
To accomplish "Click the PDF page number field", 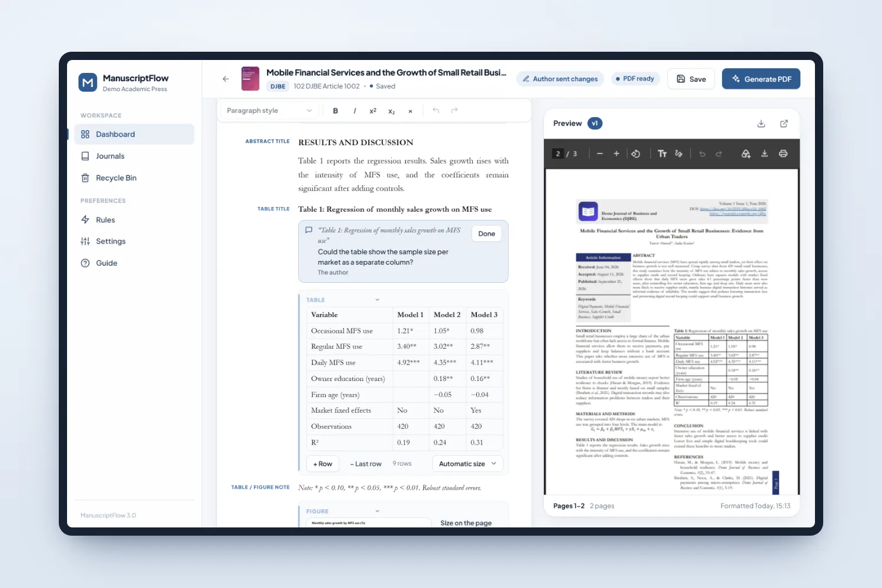I will (558, 153).
